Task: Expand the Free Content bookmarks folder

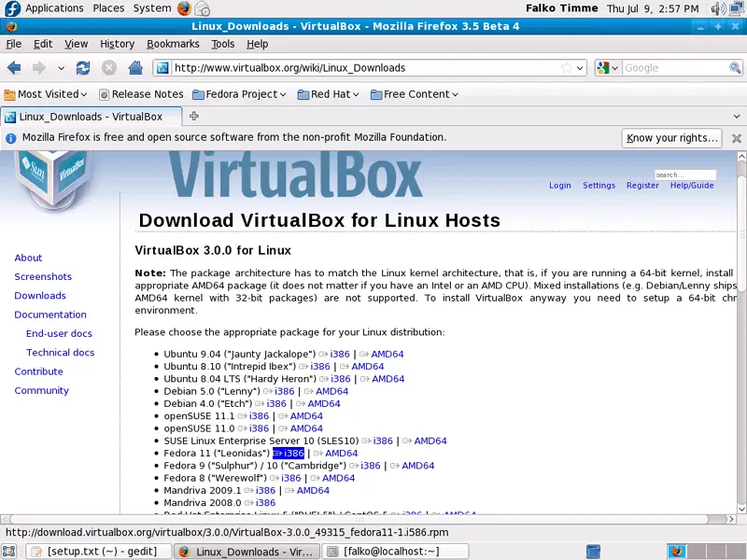Action: (x=415, y=94)
